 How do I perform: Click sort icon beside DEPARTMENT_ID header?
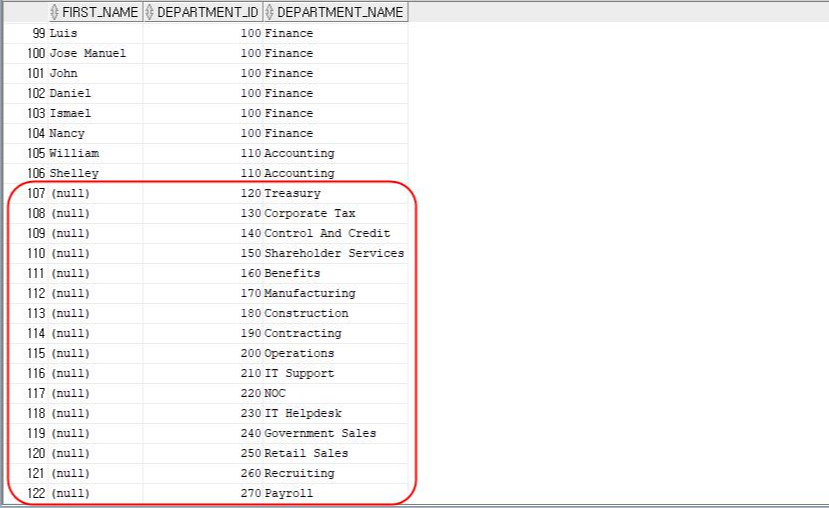(149, 12)
